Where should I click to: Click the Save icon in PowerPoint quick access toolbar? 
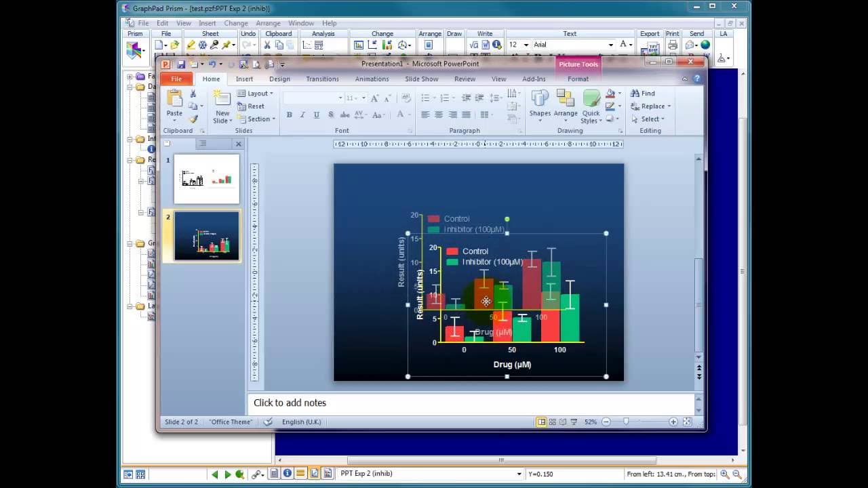pyautogui.click(x=181, y=64)
